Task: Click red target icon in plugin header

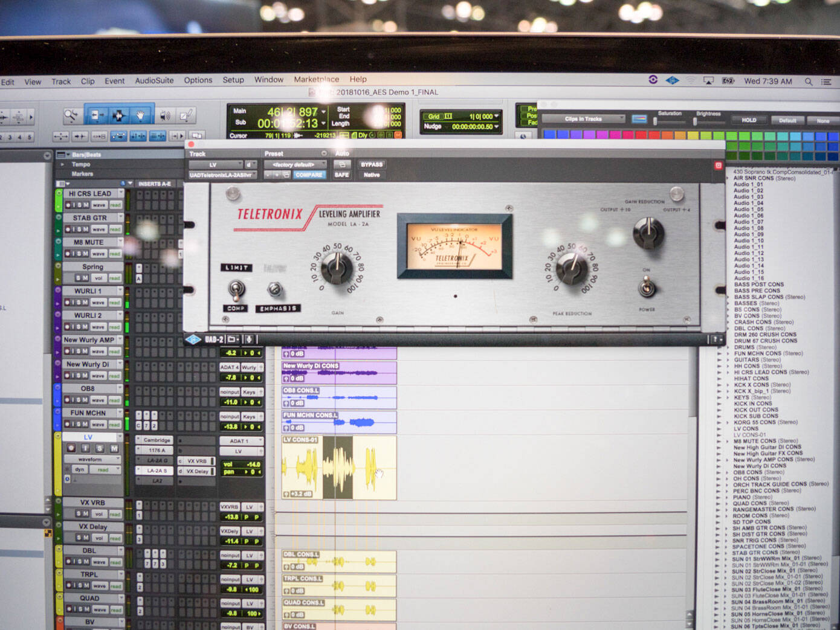Action: tap(718, 165)
